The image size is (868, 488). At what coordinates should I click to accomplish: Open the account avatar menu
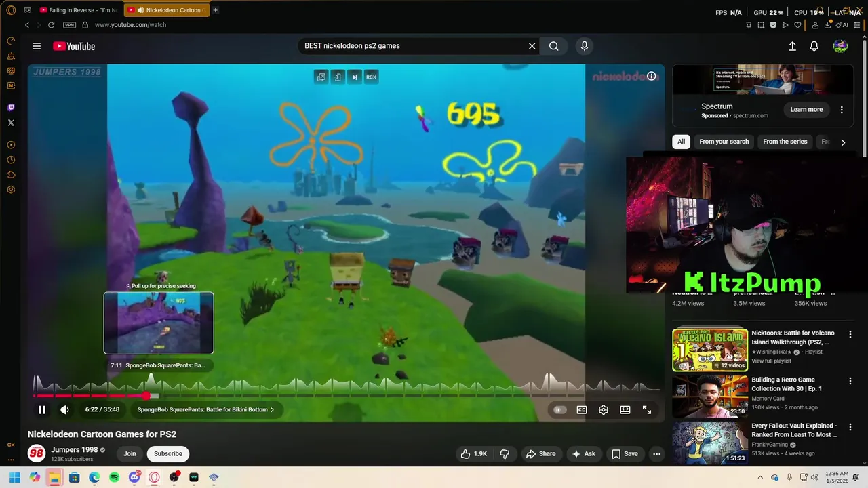[840, 46]
